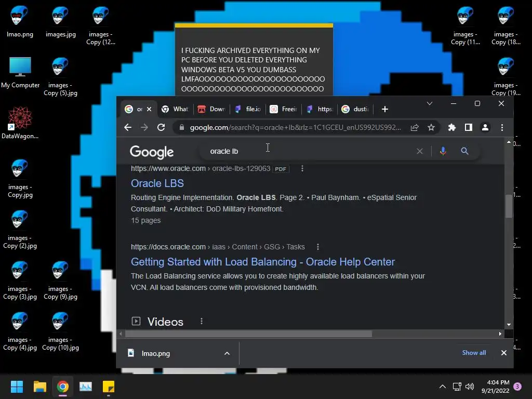The width and height of the screenshot is (532, 399).
Task: Click the oracle lb search field
Action: tap(305, 151)
